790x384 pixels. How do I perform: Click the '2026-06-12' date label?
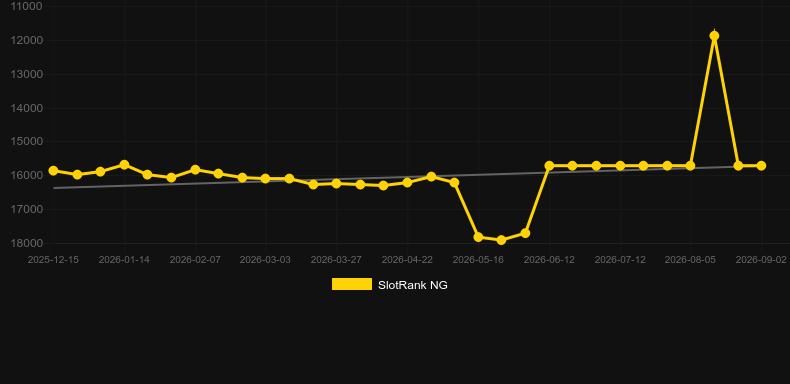pyautogui.click(x=549, y=260)
